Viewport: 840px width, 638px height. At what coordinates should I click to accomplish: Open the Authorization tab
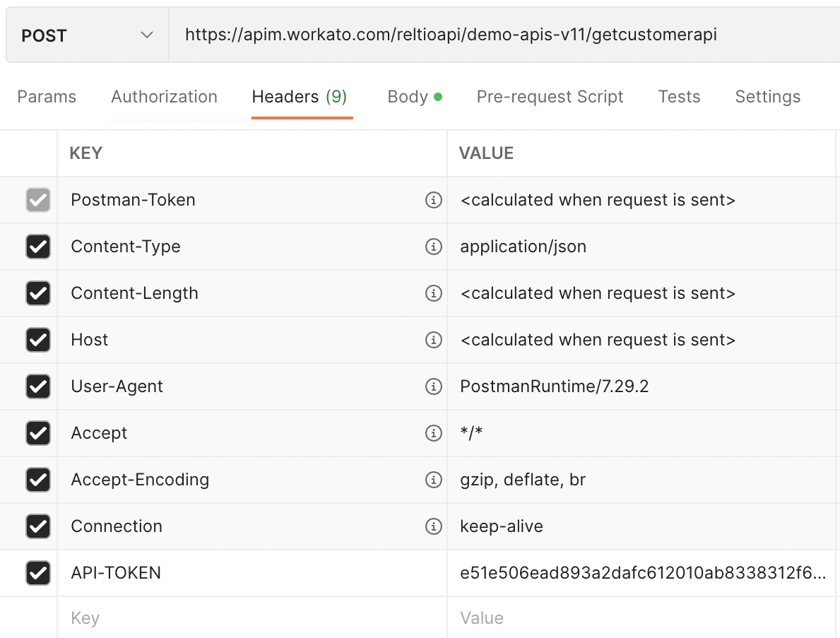[x=164, y=97]
